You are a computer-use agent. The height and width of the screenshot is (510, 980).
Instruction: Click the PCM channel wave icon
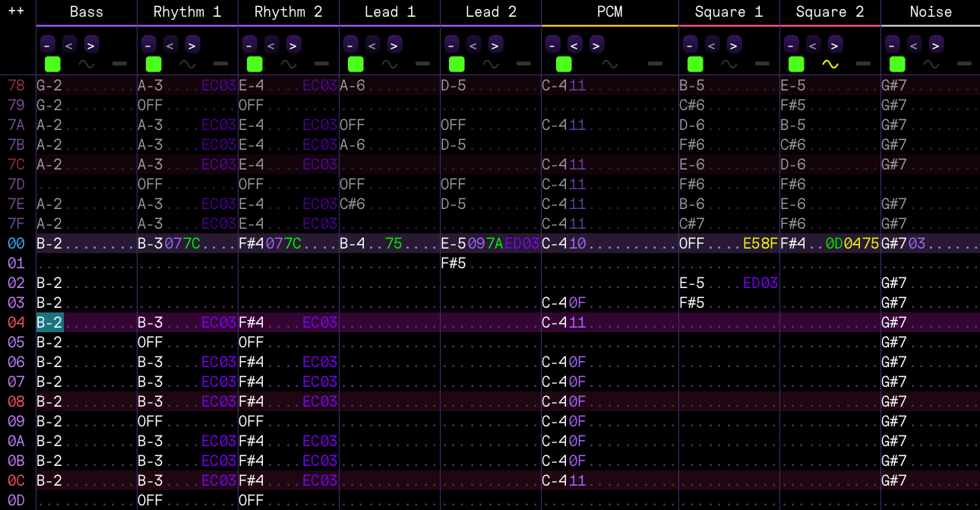[x=609, y=64]
